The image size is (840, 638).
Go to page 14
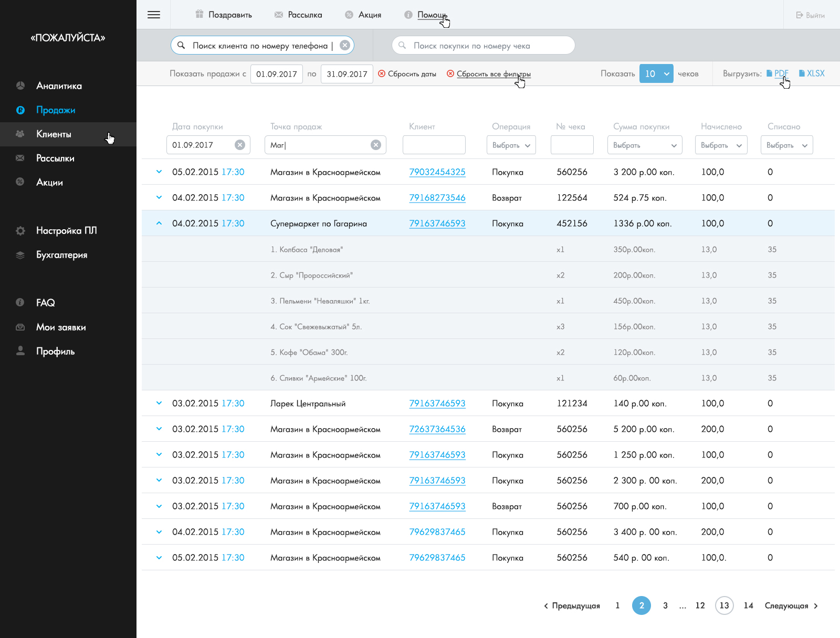748,605
